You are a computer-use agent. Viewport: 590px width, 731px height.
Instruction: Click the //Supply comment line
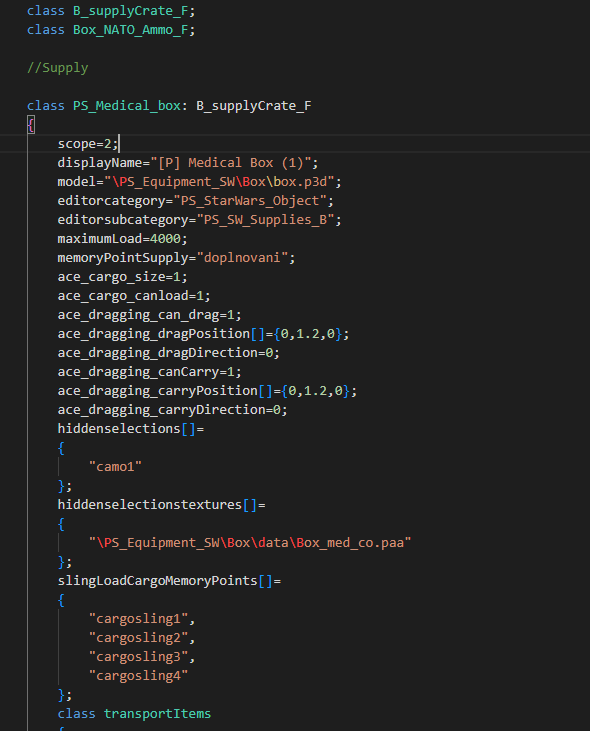(58, 68)
